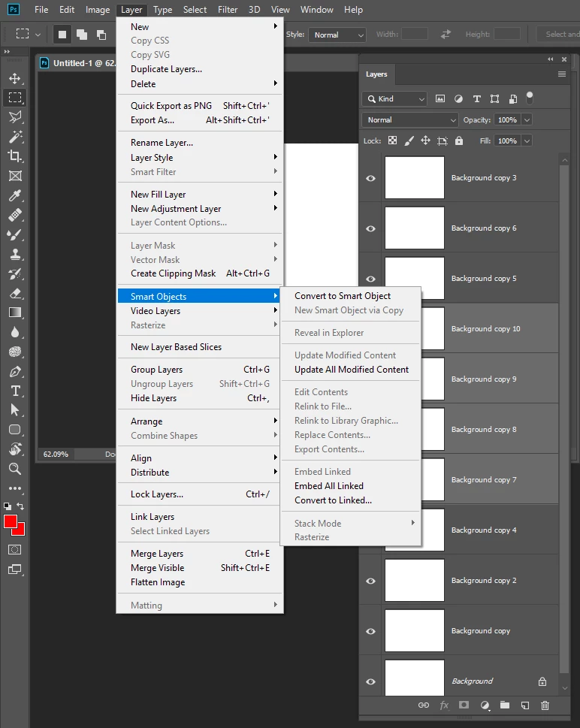Select the Frame tool
Viewport: 580px width, 728px height.
pos(15,176)
